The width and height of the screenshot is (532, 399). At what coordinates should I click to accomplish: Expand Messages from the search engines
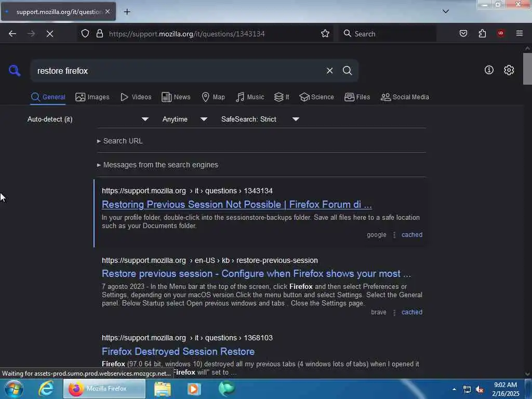tap(158, 165)
